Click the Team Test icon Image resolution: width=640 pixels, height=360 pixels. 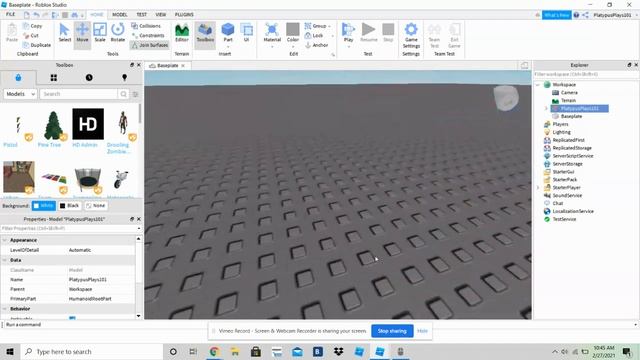click(x=434, y=36)
